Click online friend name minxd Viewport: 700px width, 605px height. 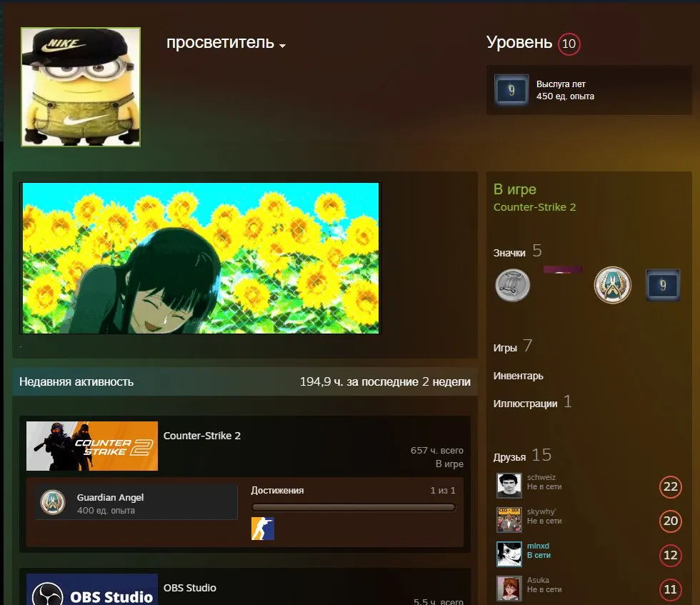click(x=538, y=546)
